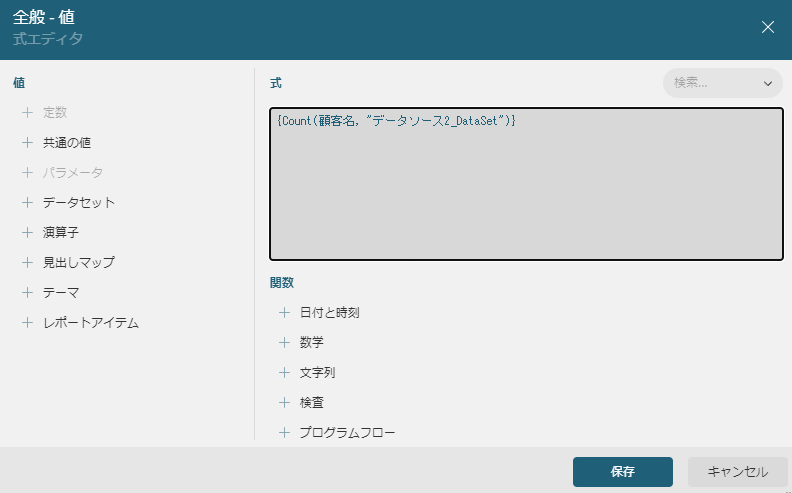
Task: Expand the プログラムフロー function category
Action: click(284, 433)
